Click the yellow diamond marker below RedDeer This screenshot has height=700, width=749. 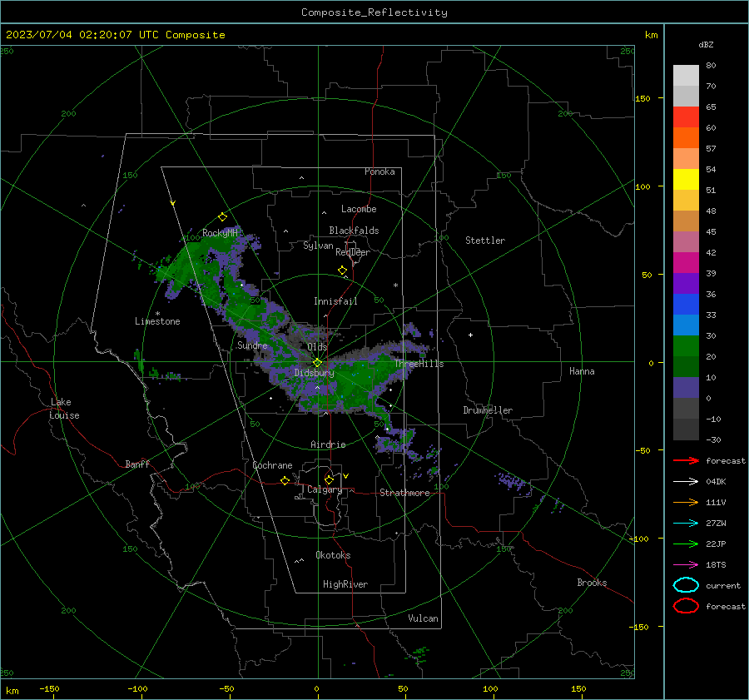click(x=343, y=271)
